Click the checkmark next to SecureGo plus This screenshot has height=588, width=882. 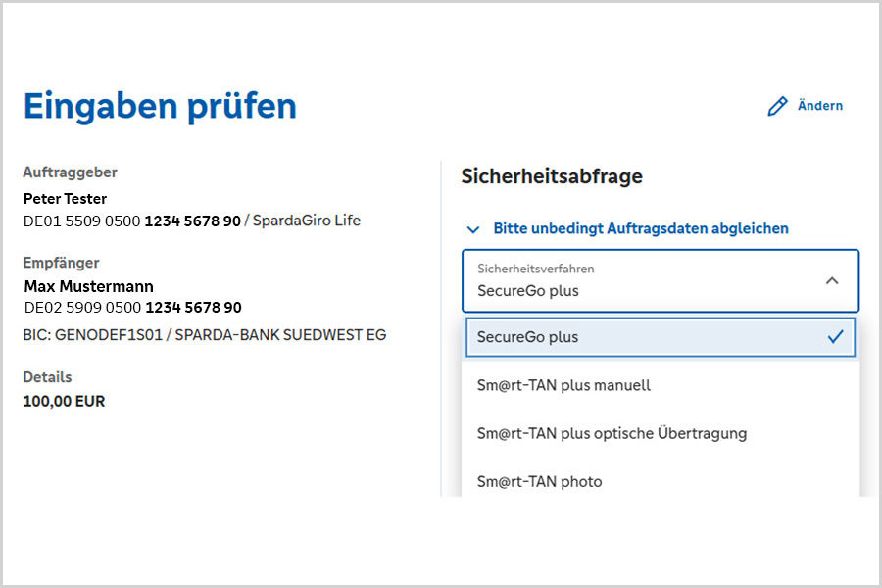click(835, 336)
